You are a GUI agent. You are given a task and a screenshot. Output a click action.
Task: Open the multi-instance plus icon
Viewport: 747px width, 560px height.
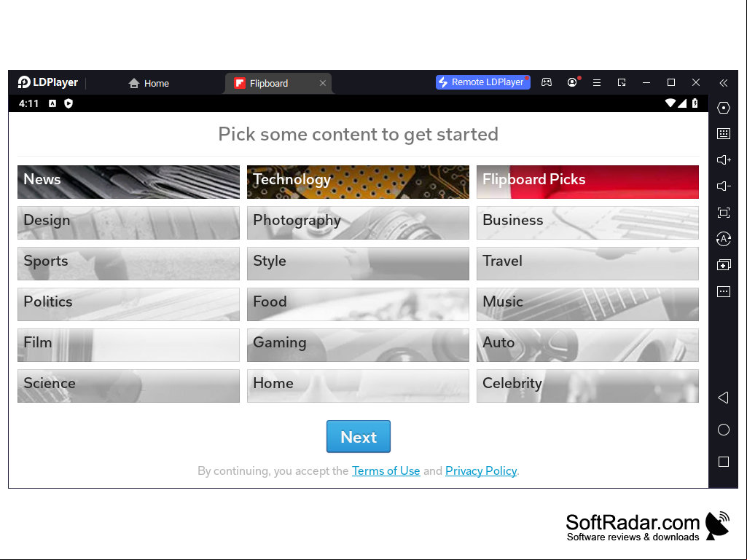[723, 265]
